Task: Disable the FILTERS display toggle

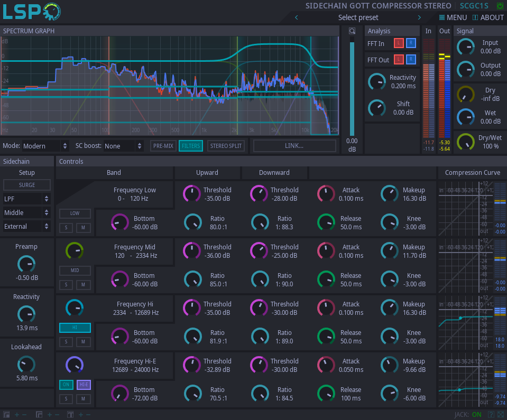Action: pos(190,146)
